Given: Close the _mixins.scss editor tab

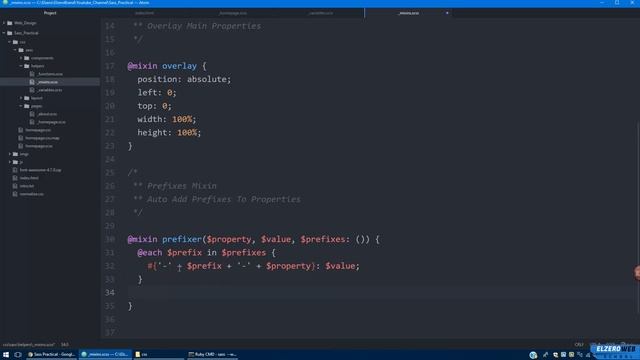Looking at the screenshot, I should (x=447, y=13).
